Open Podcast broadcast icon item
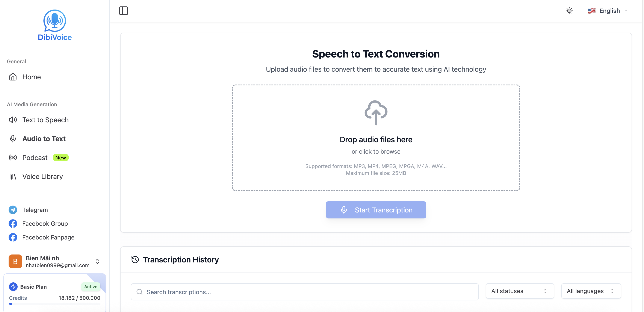 [13, 158]
